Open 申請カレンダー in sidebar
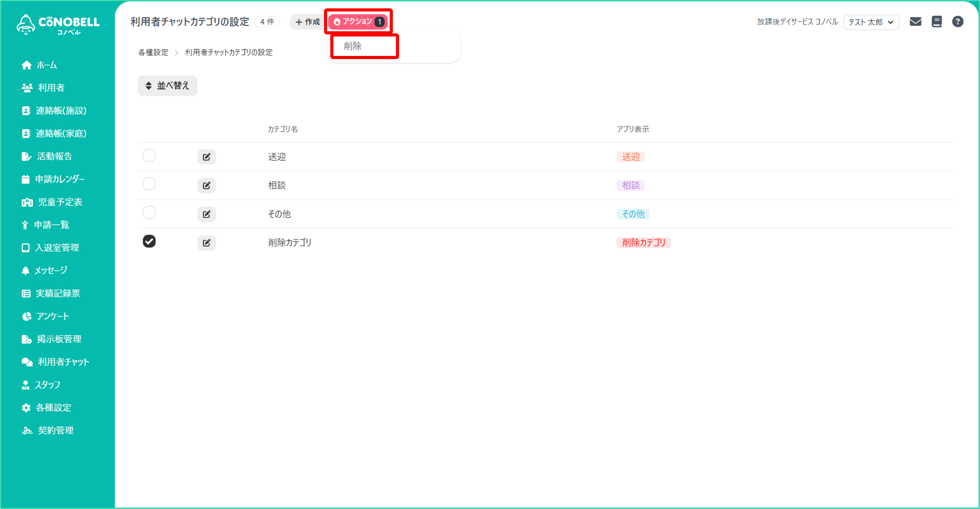The height and width of the screenshot is (509, 980). 53,179
